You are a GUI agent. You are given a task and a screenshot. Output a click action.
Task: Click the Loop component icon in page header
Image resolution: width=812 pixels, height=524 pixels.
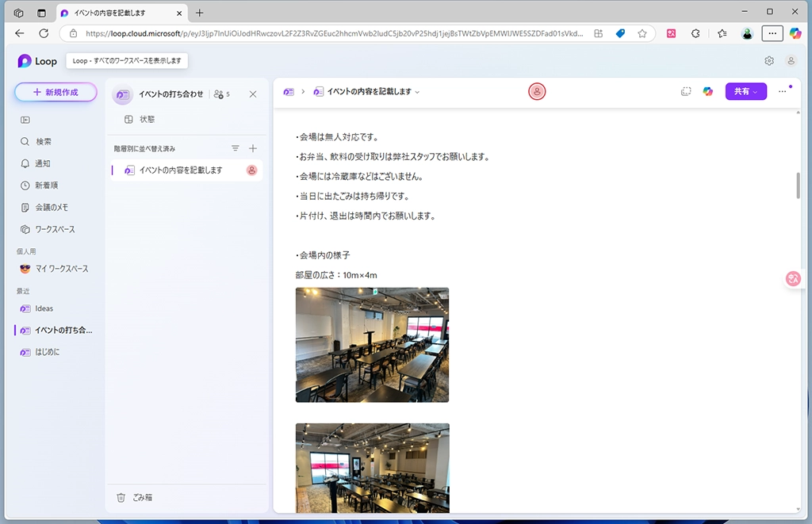point(686,92)
